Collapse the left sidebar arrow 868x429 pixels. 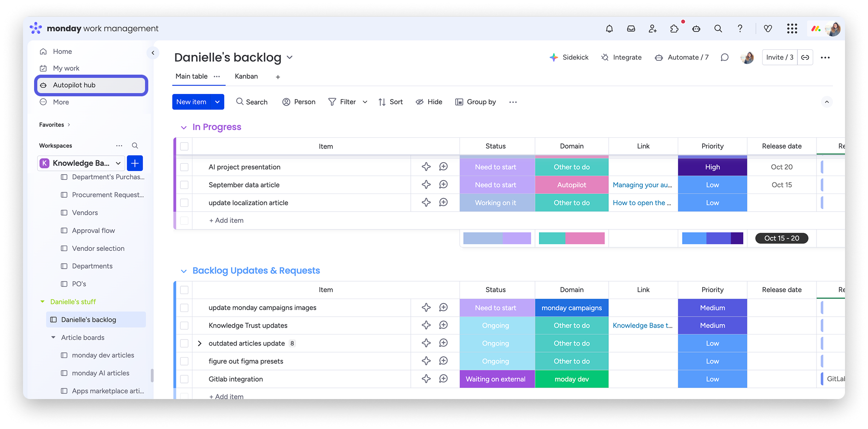coord(153,53)
